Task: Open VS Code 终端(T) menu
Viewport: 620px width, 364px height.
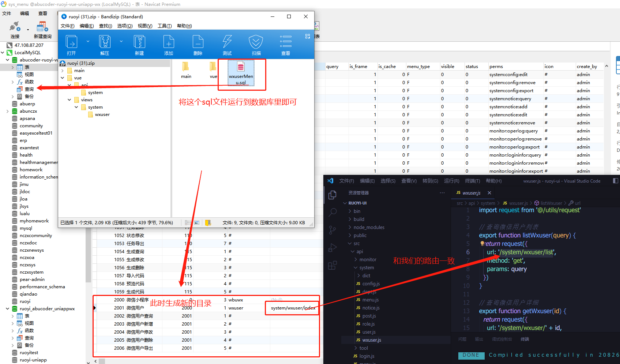Action: pos(473,181)
